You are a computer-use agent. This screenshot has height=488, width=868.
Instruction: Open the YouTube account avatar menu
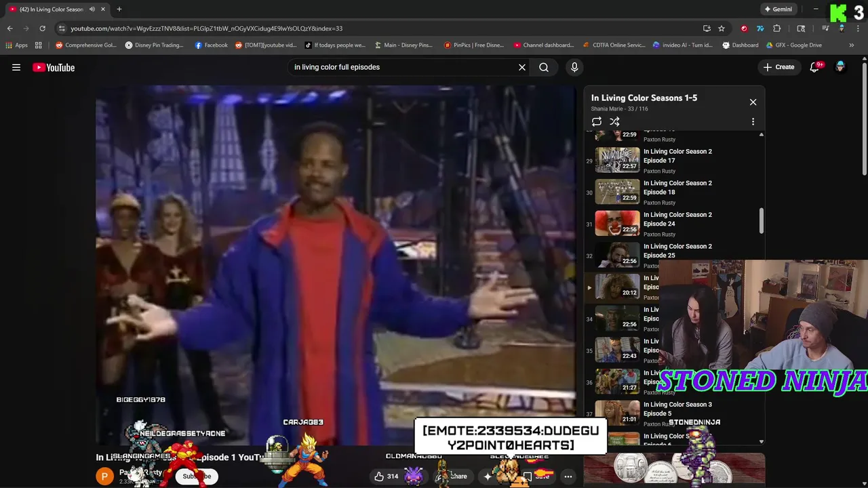[x=840, y=67]
